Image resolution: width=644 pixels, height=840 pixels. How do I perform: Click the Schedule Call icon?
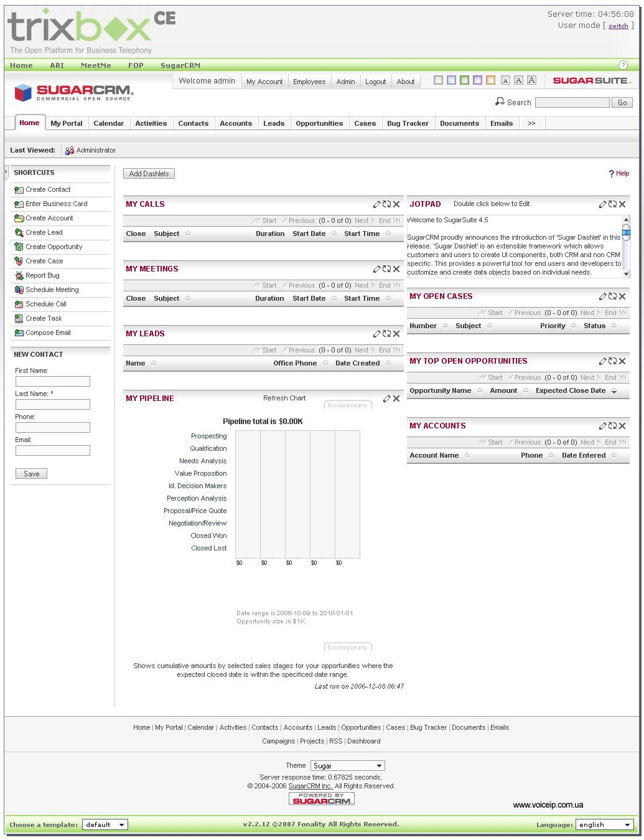coord(19,304)
